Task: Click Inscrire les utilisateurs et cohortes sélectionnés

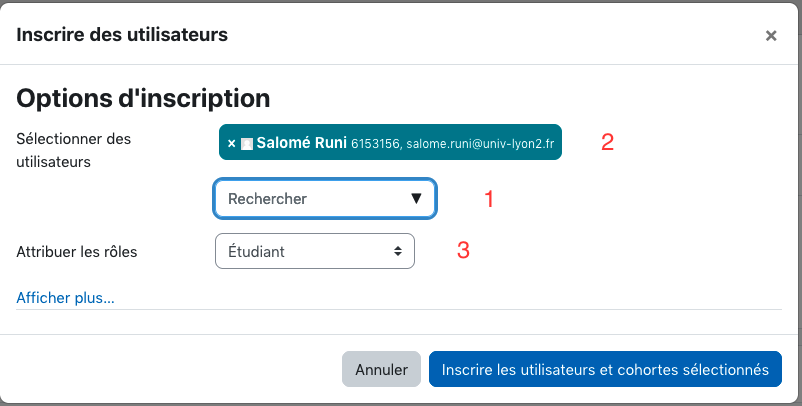Action: point(605,369)
